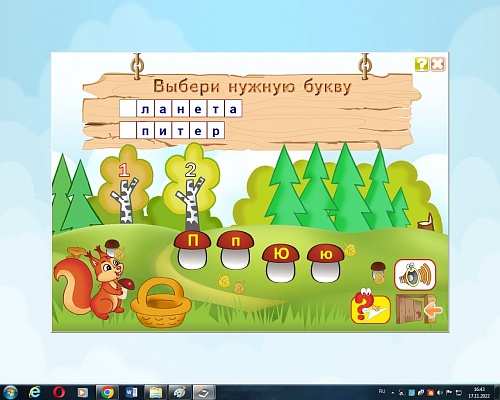Close the game with X button
This screenshot has height=400, width=500.
point(438,64)
